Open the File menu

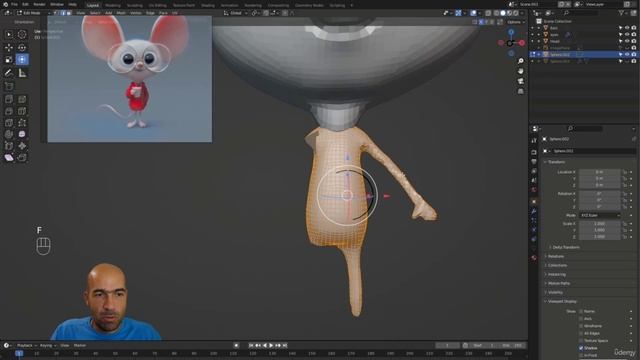[x=14, y=4]
